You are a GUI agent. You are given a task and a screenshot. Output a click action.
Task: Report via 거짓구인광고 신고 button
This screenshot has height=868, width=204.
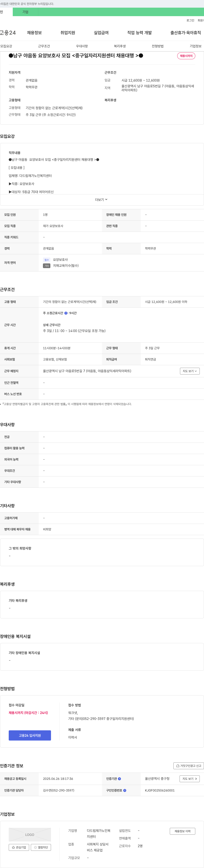coord(188,766)
